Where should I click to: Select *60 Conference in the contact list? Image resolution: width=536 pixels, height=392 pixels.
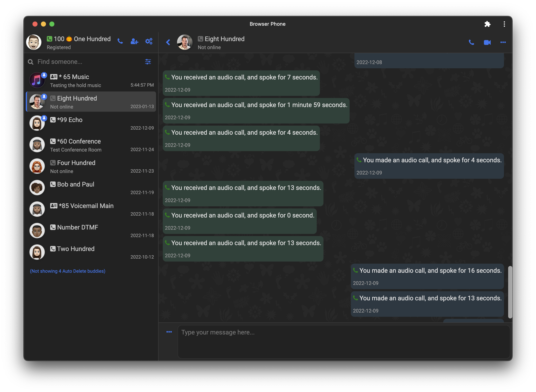coord(91,145)
